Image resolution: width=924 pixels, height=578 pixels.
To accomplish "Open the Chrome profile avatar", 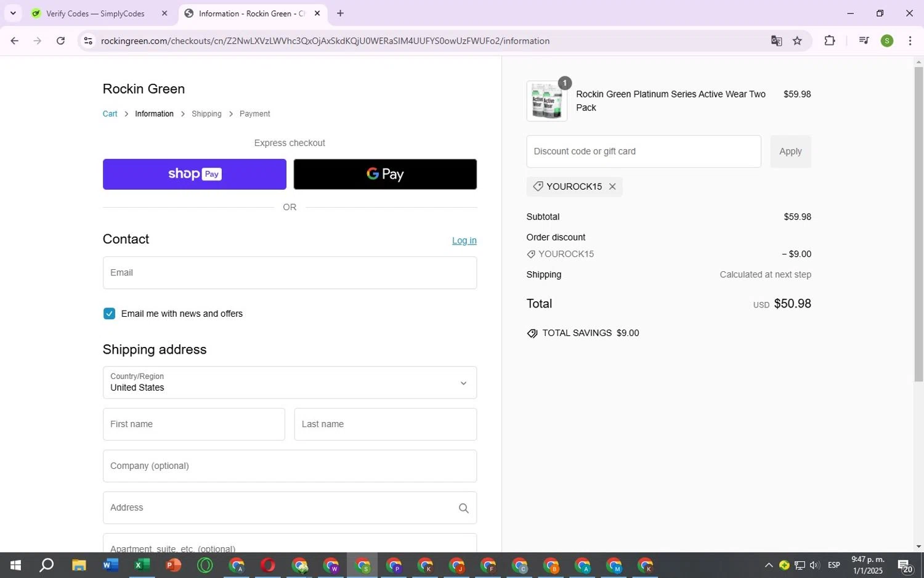I will [x=887, y=41].
